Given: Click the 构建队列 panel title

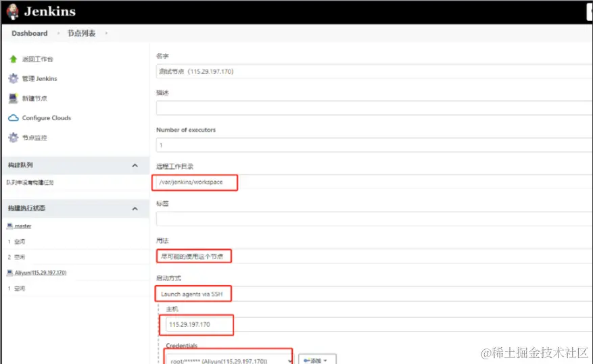Looking at the screenshot, I should click(x=20, y=165).
